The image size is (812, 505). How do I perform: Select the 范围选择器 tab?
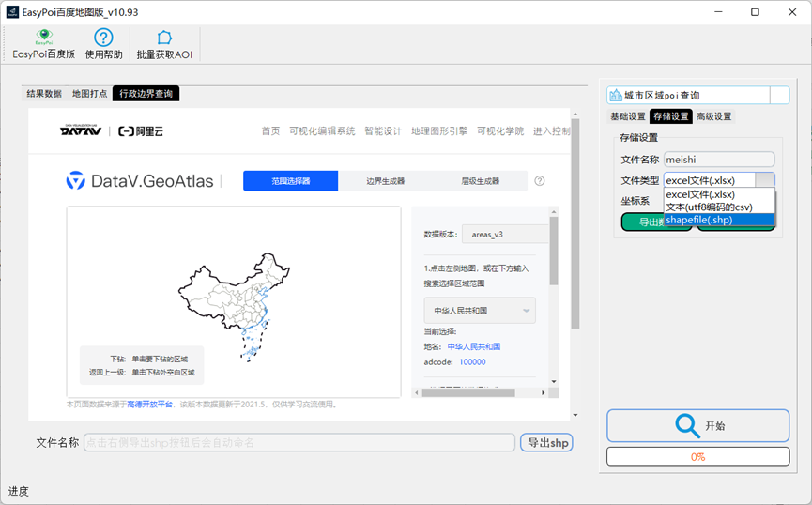(x=290, y=181)
